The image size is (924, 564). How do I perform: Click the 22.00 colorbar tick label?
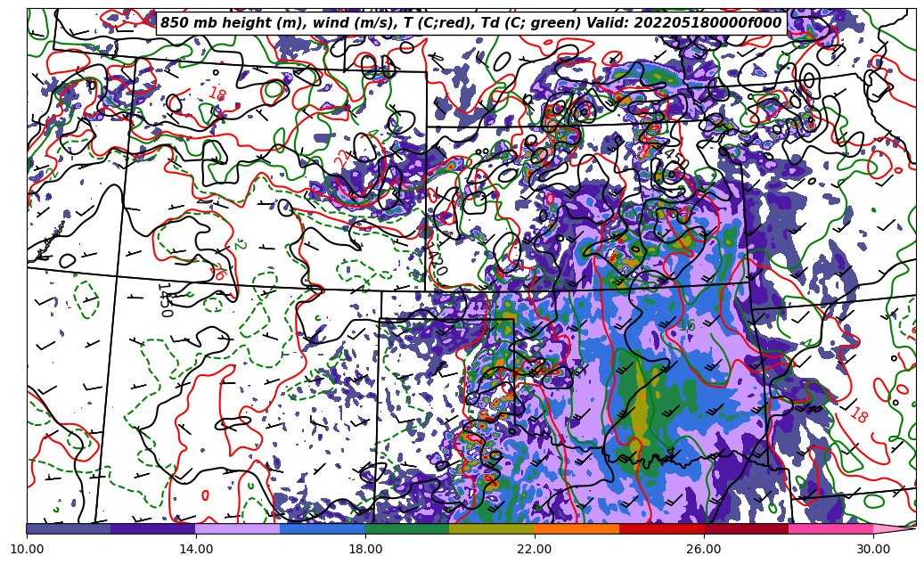click(535, 550)
